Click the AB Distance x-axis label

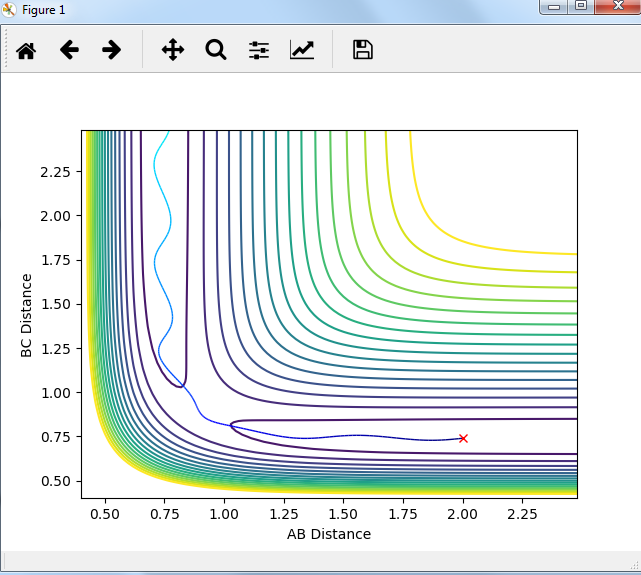point(329,534)
